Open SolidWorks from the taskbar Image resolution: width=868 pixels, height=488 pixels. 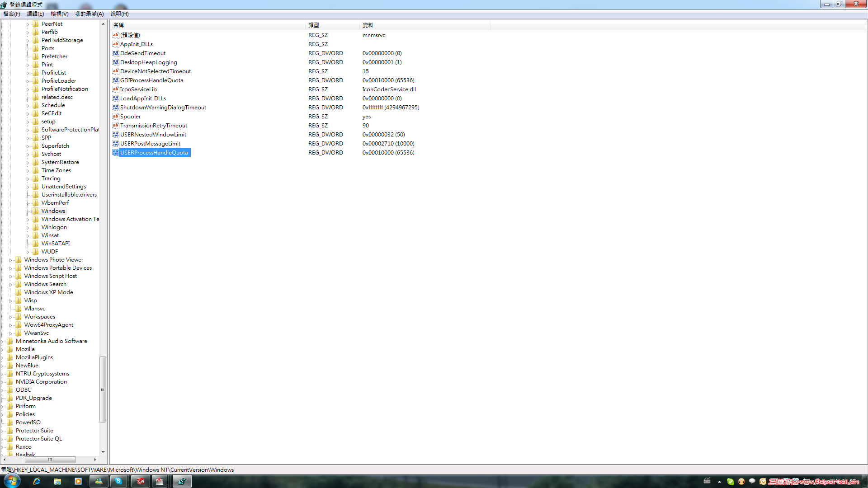point(140,481)
